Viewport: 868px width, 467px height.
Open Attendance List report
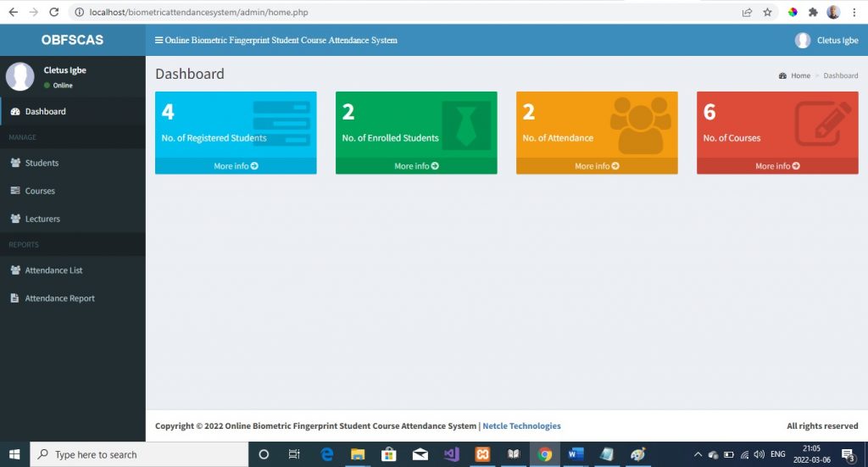click(x=53, y=270)
